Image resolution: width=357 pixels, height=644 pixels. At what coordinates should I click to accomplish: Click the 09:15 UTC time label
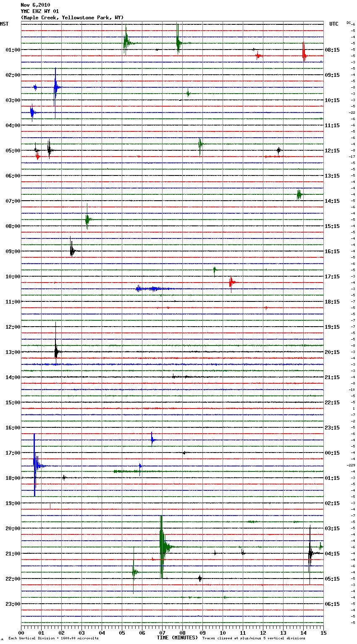click(x=332, y=75)
